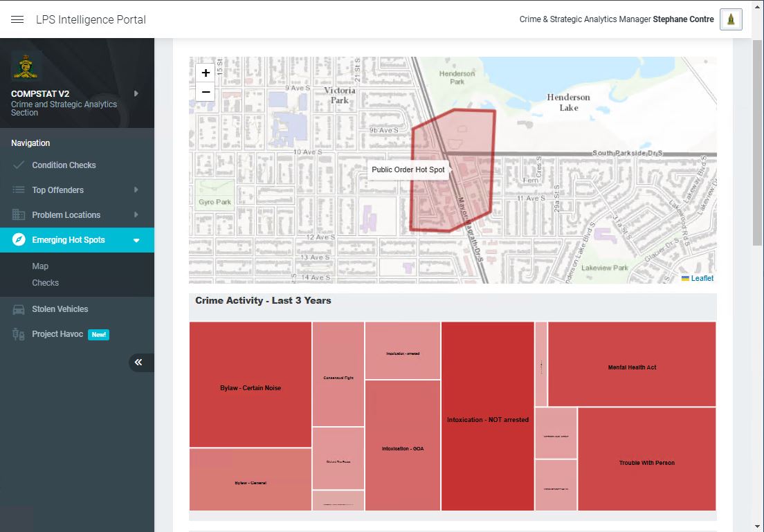Open the hamburger menu icon

pos(17,20)
